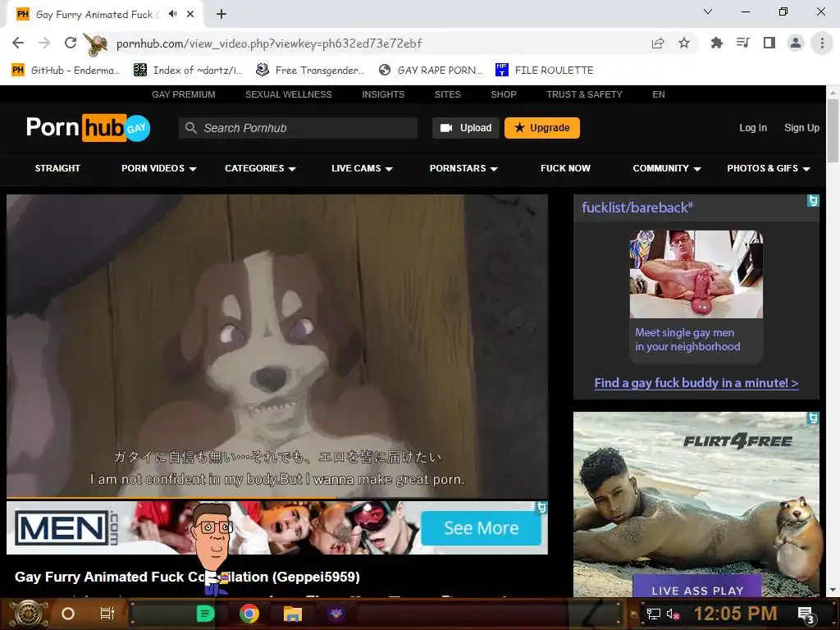The height and width of the screenshot is (630, 840).
Task: Click the orange Upgrade button
Action: click(x=541, y=128)
